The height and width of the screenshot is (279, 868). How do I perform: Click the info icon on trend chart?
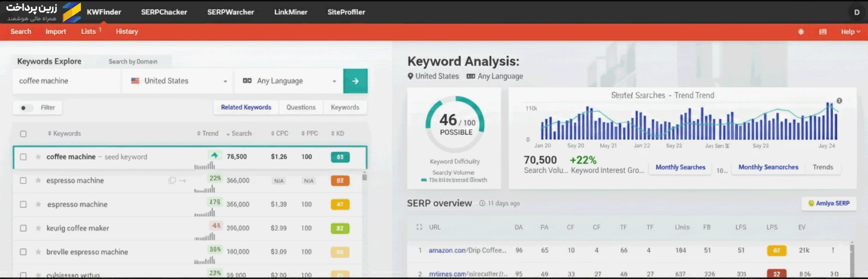point(839,101)
